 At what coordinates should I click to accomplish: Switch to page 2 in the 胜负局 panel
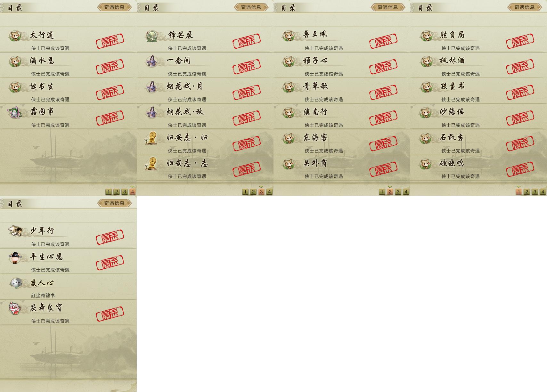click(527, 192)
